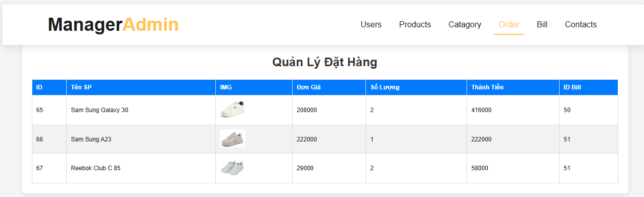Click the Sam Sung Galaxy 30 product name
Viewport: 644px width, 197px height.
click(x=100, y=110)
